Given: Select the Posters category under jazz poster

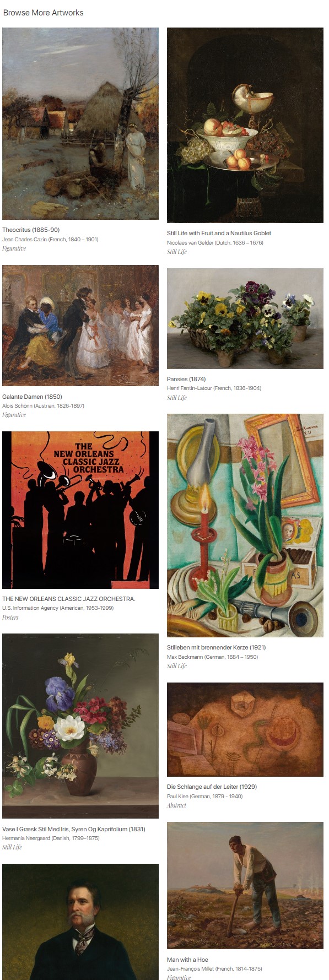Looking at the screenshot, I should point(10,618).
